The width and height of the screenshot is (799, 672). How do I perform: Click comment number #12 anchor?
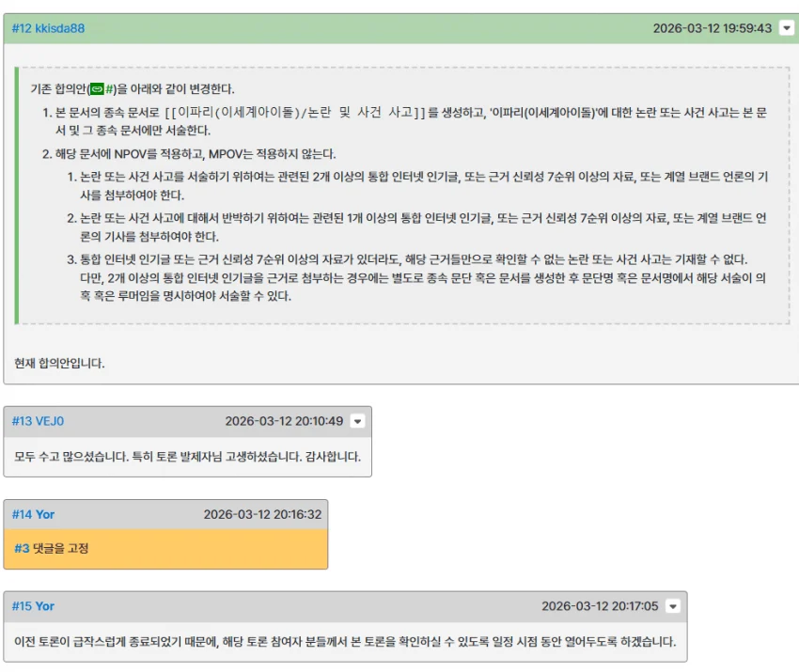click(x=22, y=28)
